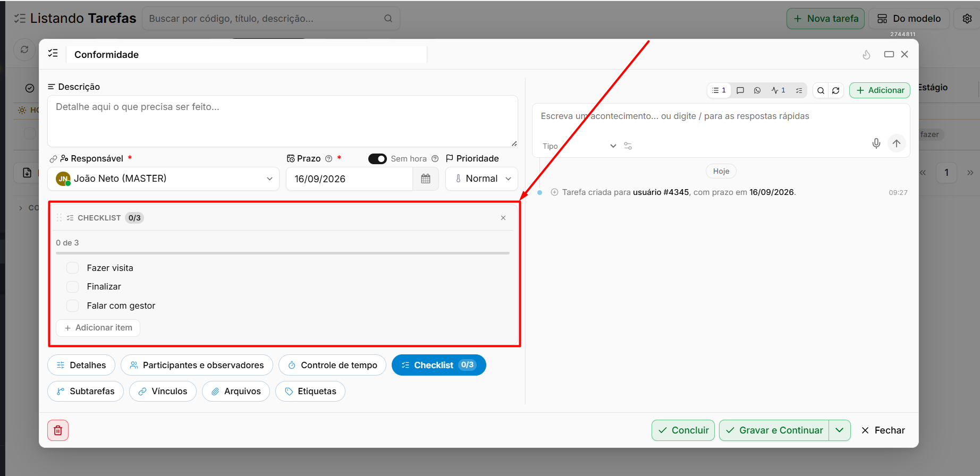The height and width of the screenshot is (476, 980).
Task: Open settings gear in the task list header
Action: [967, 19]
